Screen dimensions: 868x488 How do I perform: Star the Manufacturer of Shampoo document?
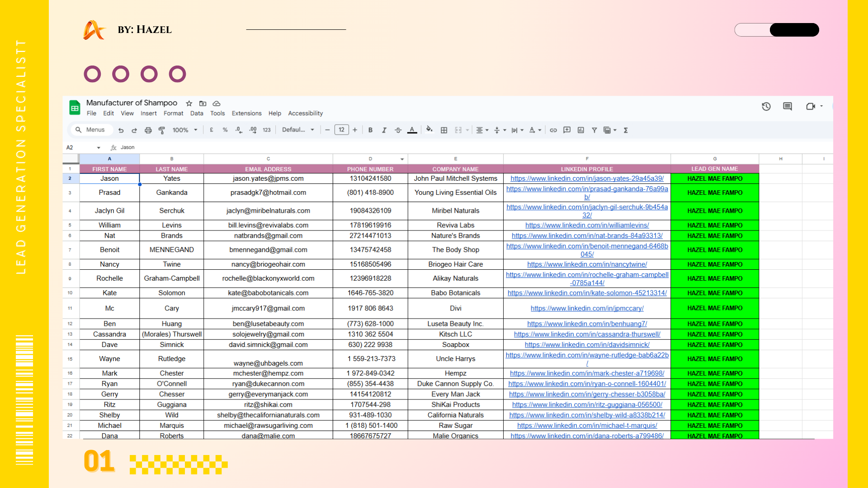[189, 103]
